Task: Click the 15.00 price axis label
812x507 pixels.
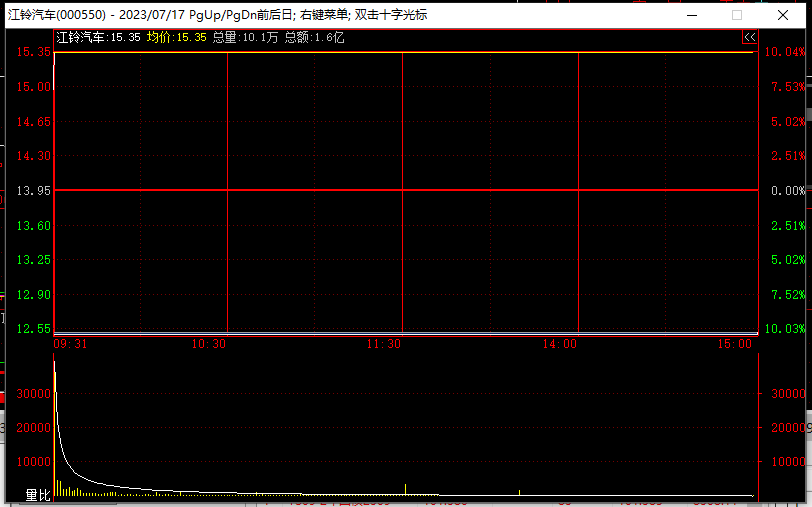Action: [34, 86]
